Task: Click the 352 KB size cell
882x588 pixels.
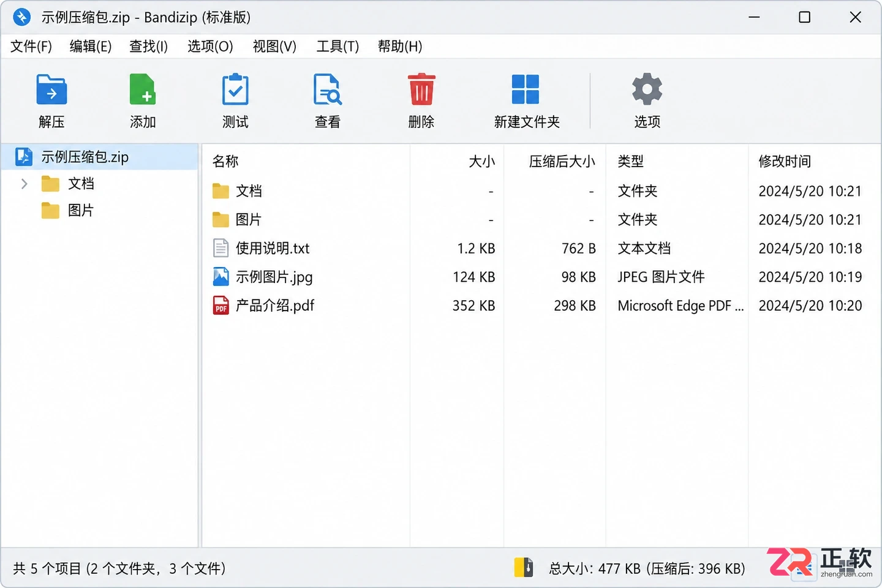Action: (474, 305)
